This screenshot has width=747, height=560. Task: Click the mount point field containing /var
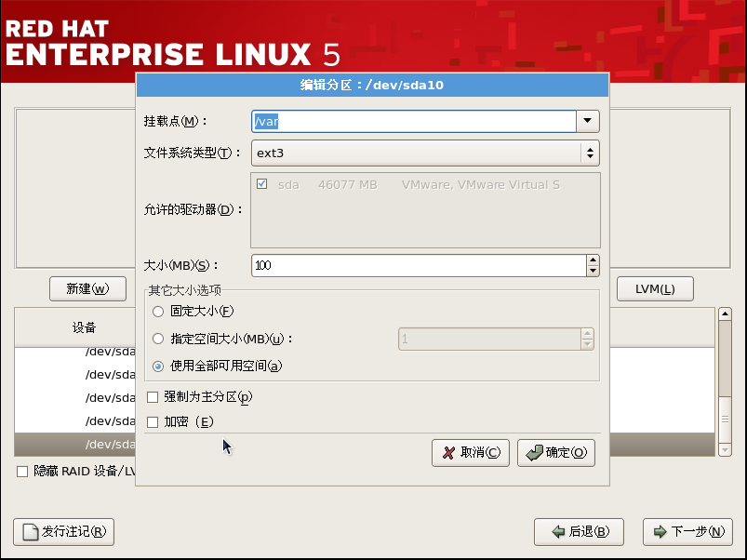pyautogui.click(x=414, y=122)
